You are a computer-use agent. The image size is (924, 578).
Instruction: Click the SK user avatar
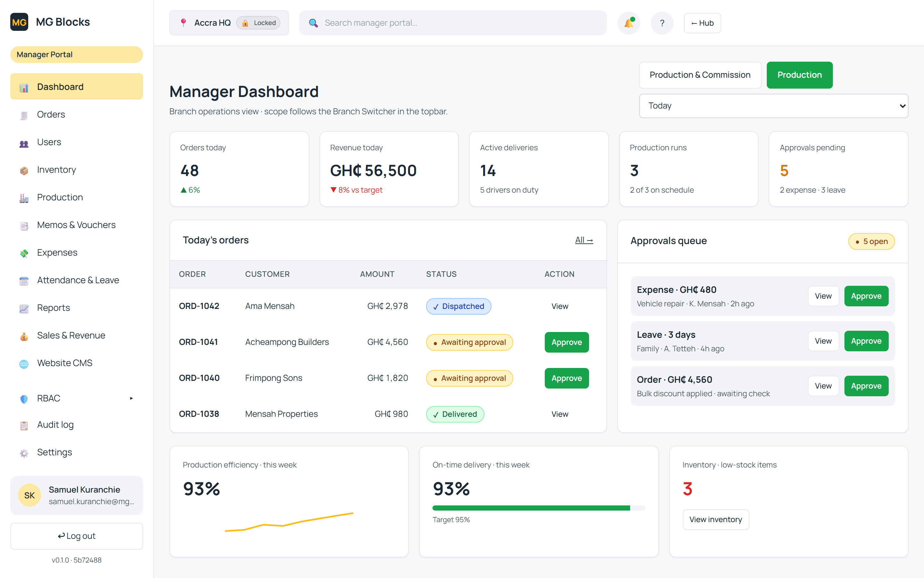[x=30, y=495]
